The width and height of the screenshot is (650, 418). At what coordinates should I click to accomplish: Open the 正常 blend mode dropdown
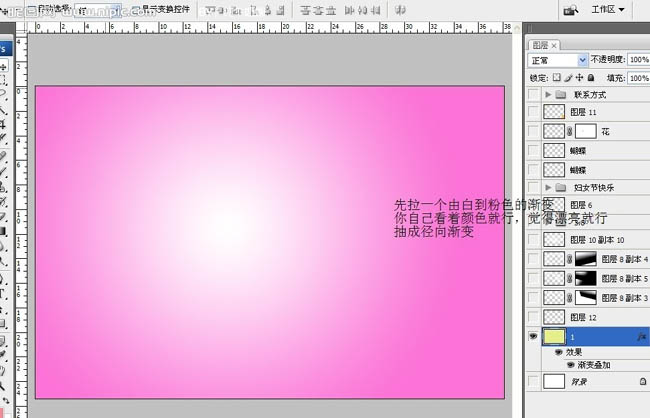coord(558,61)
